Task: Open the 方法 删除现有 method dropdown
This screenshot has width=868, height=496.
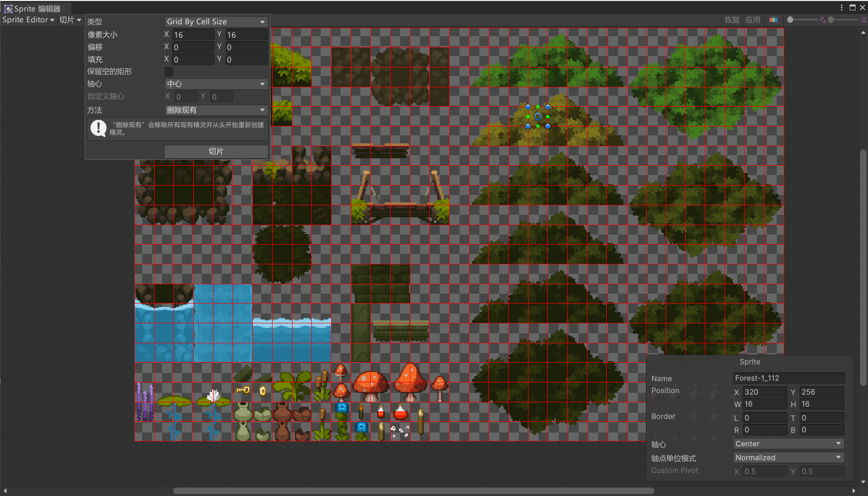Action: tap(216, 110)
